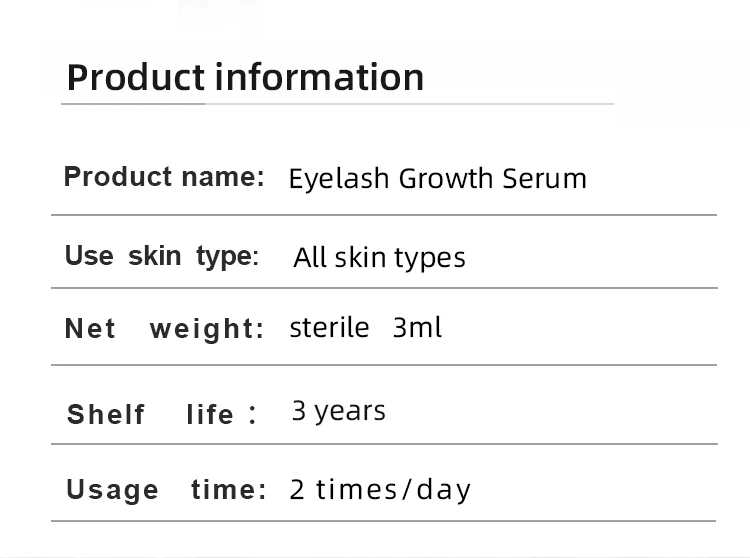Click the "time:" label text
Screen dimensions: 750x558
click(228, 490)
